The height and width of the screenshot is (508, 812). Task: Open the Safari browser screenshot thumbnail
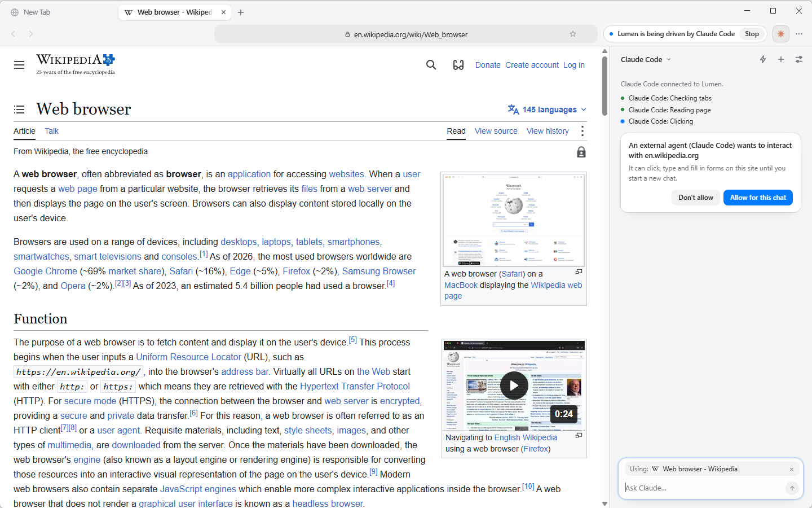pos(514,220)
